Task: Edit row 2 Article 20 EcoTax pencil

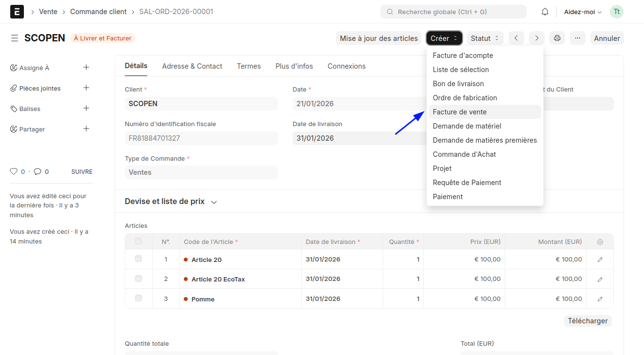Action: [x=600, y=279]
